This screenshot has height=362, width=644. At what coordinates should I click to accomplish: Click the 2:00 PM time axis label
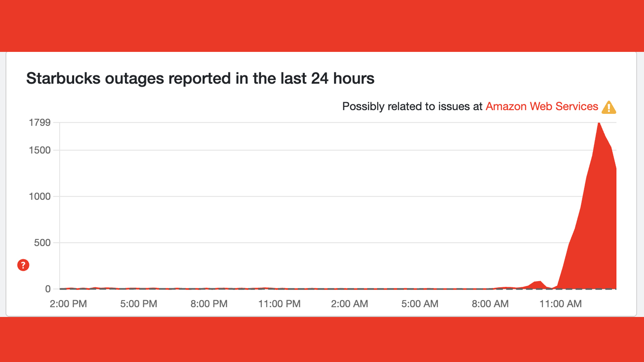[x=68, y=304]
